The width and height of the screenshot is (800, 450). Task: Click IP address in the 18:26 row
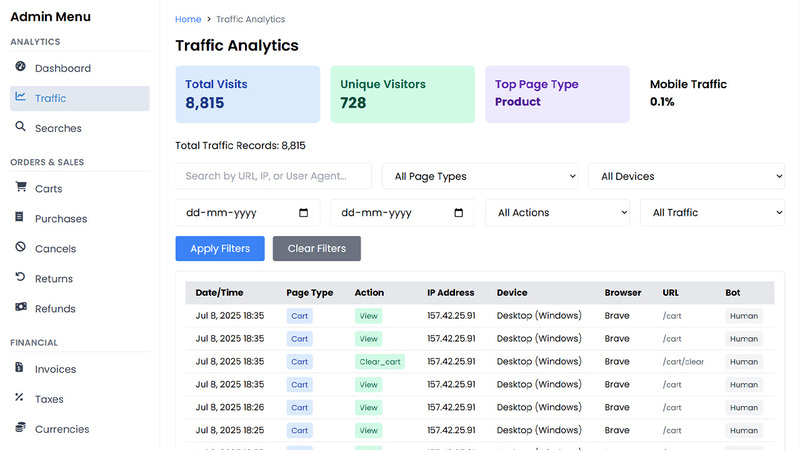pos(451,408)
